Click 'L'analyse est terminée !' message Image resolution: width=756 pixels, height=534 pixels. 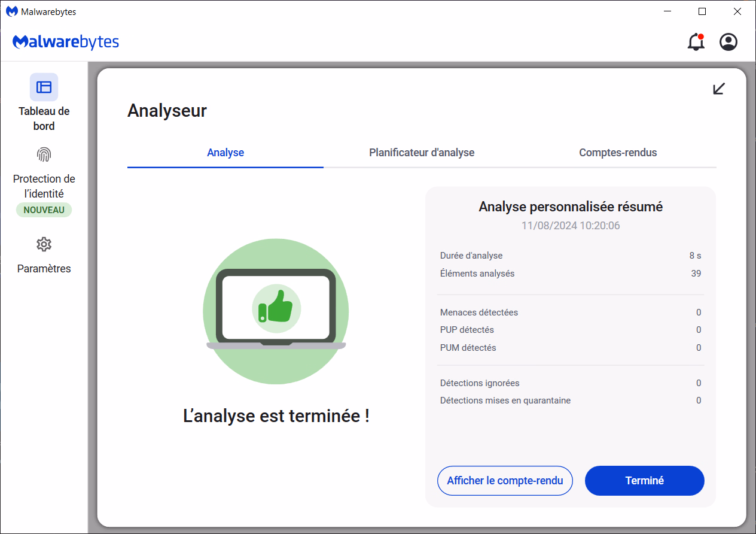[276, 416]
